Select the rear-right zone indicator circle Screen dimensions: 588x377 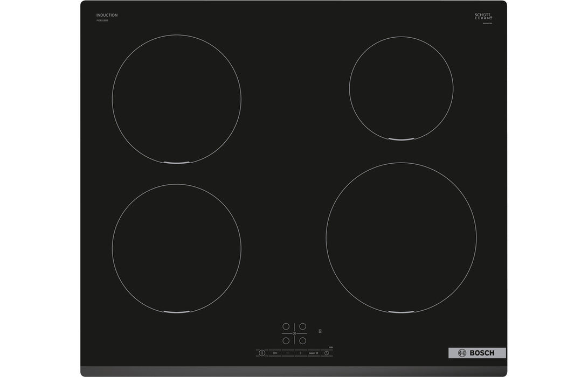point(303,326)
